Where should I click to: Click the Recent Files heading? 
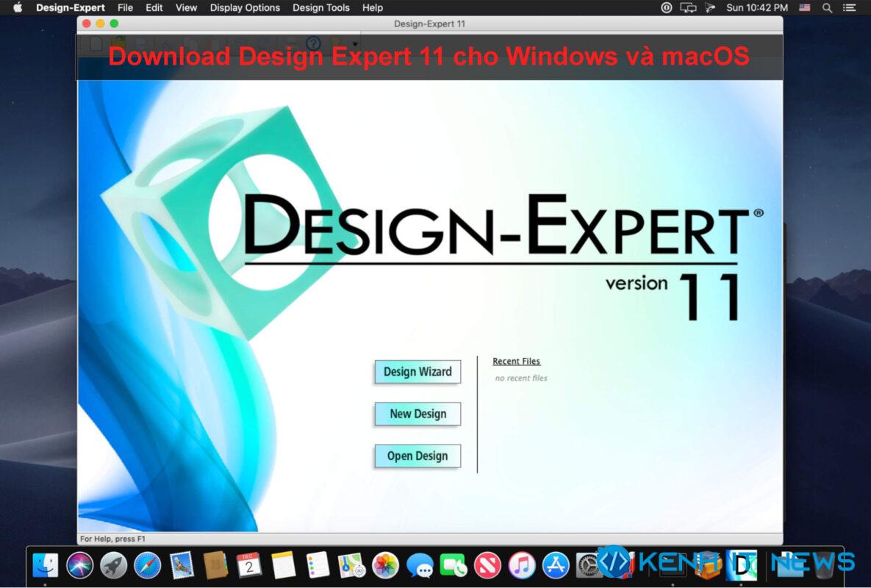[x=516, y=361]
